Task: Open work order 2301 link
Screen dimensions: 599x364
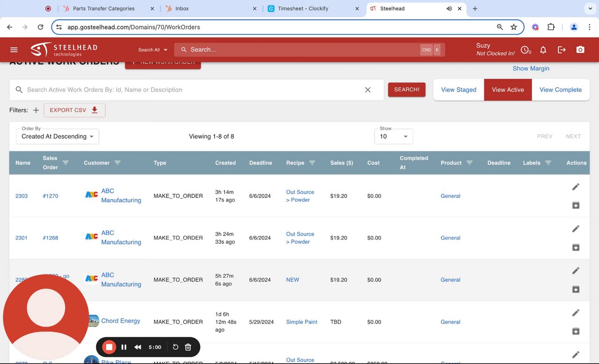Action: [x=22, y=238]
